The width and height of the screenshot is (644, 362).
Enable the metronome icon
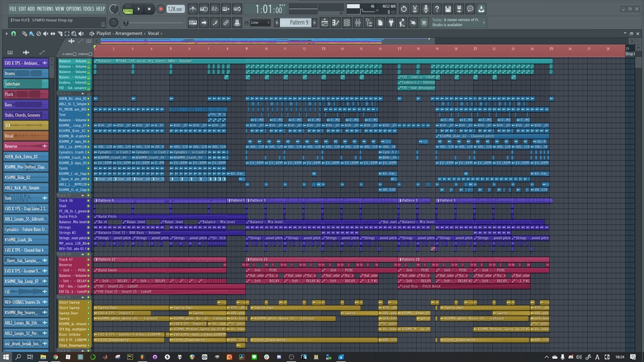[192, 9]
